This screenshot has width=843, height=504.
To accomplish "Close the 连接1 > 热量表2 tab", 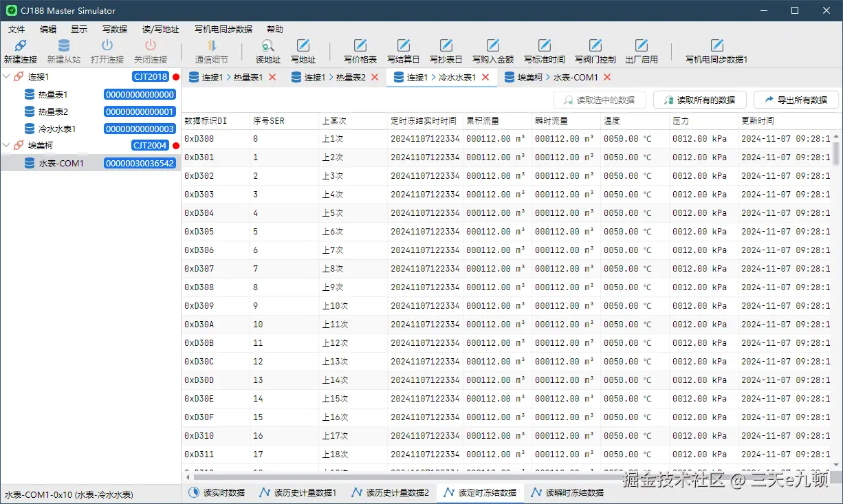I will tap(375, 78).
